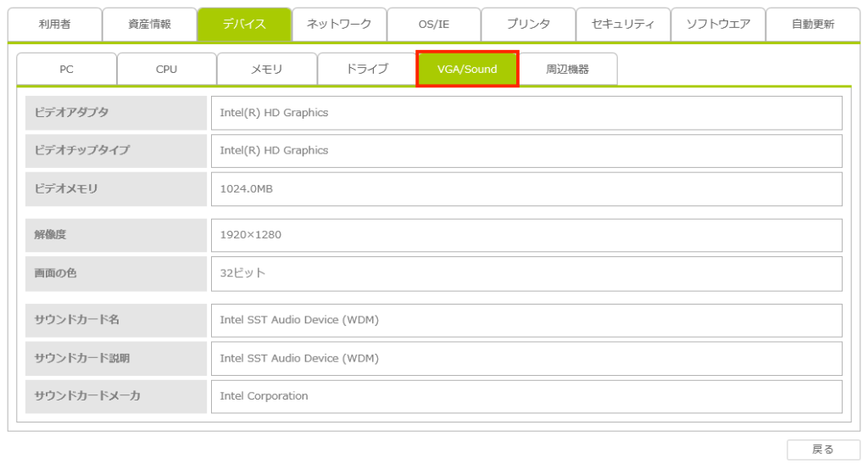Select the 解像度 field showing 1920×1280
This screenshot has width=868, height=470.
click(526, 235)
